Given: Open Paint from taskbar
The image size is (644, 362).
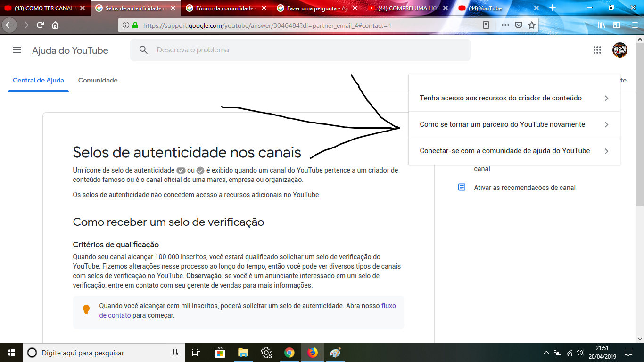Looking at the screenshot, I should click(x=335, y=353).
